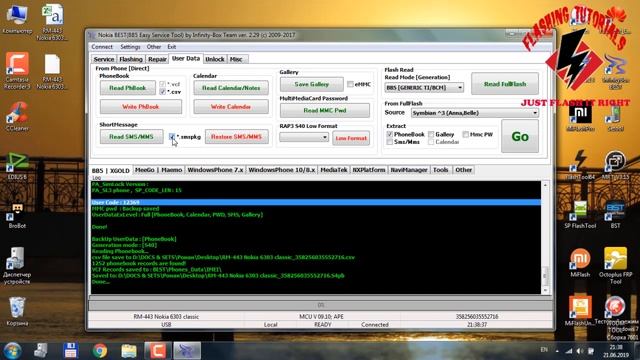Launch Octoplus FRP Tool shortcut
This screenshot has height=360, width=640.
click(x=616, y=265)
